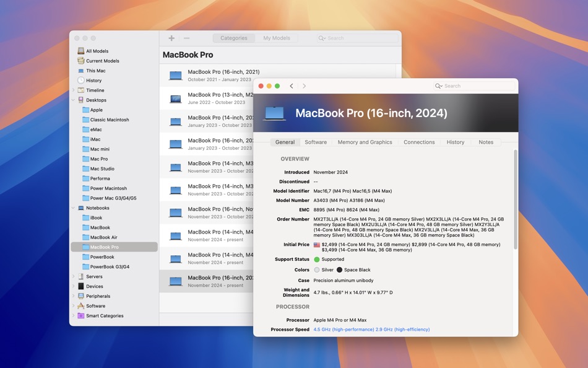The width and height of the screenshot is (588, 368).
Task: Expand the Timeline disclosure arrow
Action: coord(73,90)
